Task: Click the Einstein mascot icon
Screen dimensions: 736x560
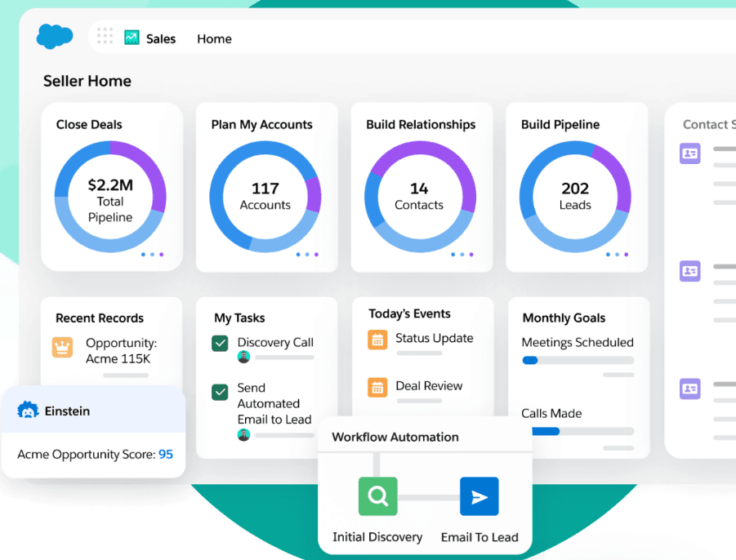Action: point(28,411)
